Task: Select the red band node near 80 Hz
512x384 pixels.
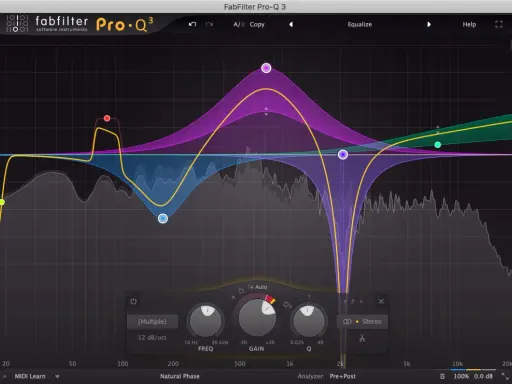Action: coord(107,118)
